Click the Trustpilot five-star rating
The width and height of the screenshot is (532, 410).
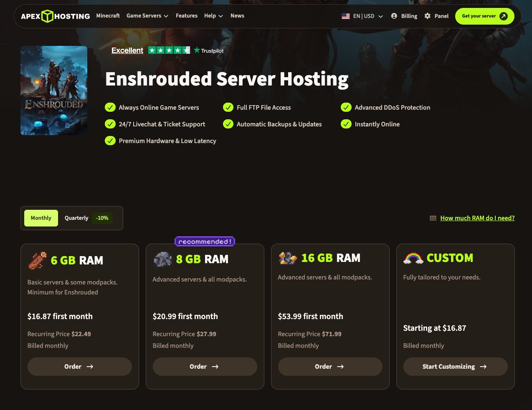(x=169, y=50)
